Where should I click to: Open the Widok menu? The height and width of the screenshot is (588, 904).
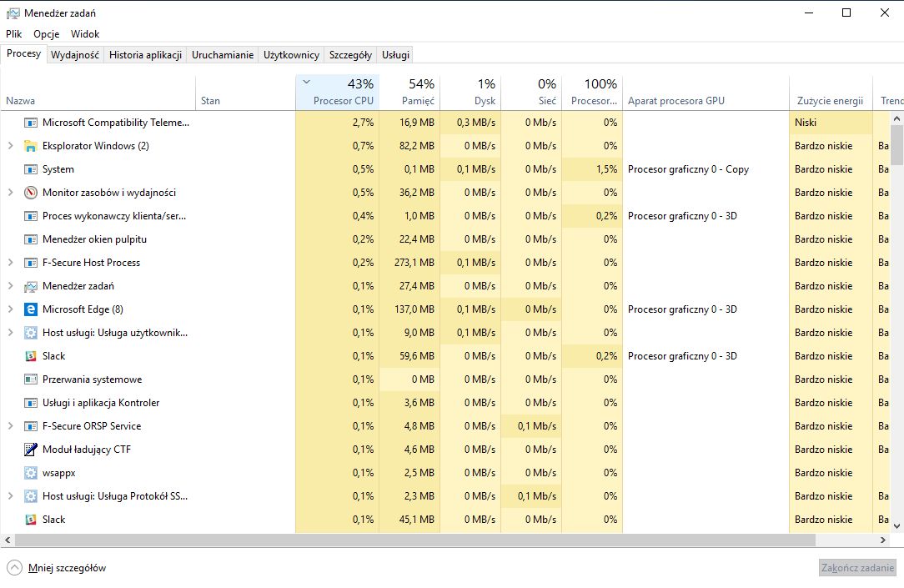(85, 34)
